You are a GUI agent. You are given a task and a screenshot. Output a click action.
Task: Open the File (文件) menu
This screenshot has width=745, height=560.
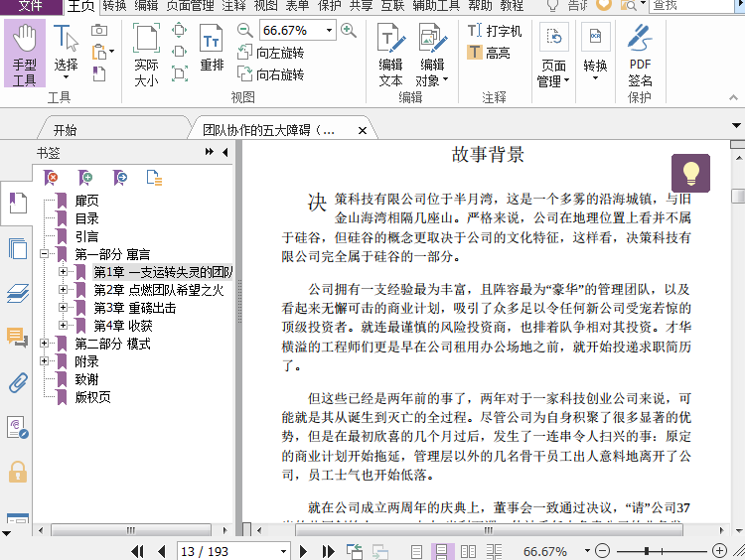click(x=31, y=6)
